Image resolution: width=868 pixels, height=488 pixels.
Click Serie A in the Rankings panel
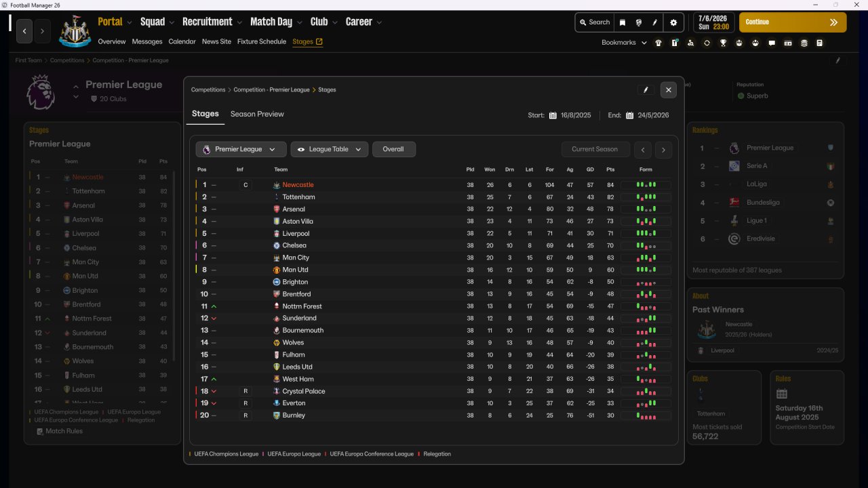pos(757,166)
